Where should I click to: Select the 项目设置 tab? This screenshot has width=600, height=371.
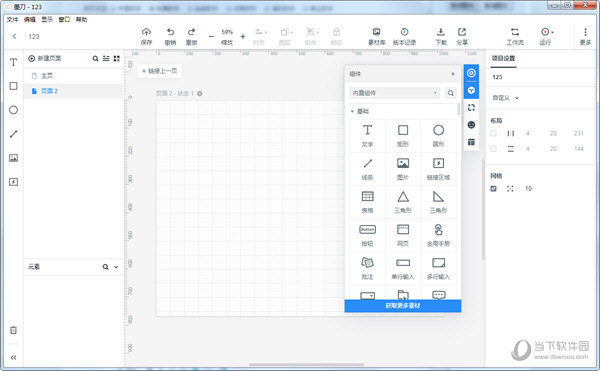click(503, 58)
